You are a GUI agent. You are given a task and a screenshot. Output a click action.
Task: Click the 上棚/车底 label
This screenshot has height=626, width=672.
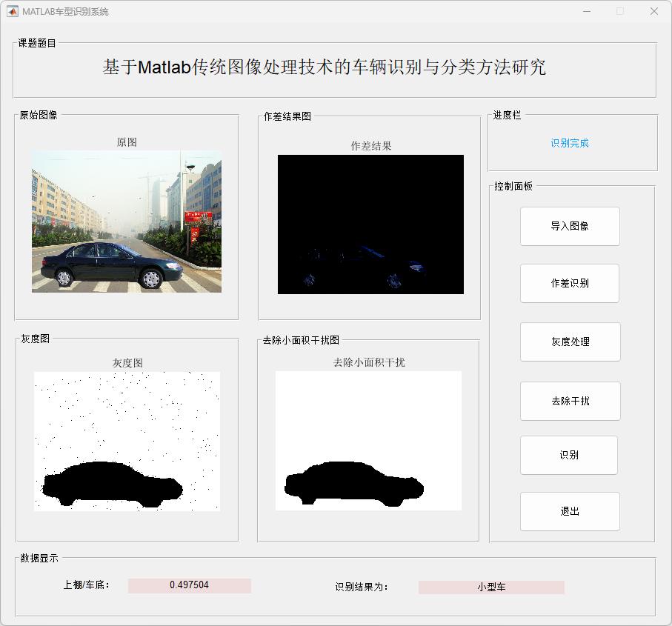(x=87, y=585)
